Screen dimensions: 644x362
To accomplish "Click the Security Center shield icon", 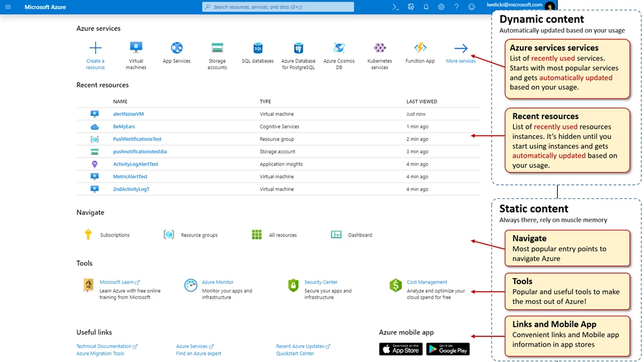I will pos(293,285).
